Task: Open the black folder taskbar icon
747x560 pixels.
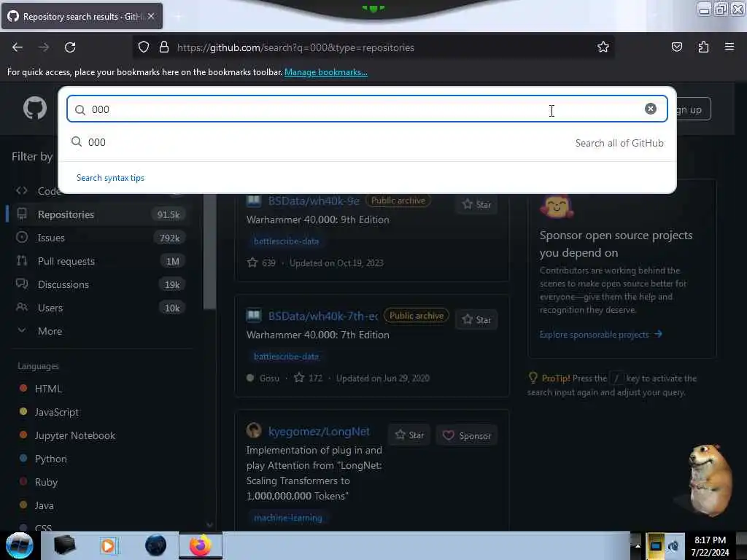Action: pyautogui.click(x=65, y=545)
